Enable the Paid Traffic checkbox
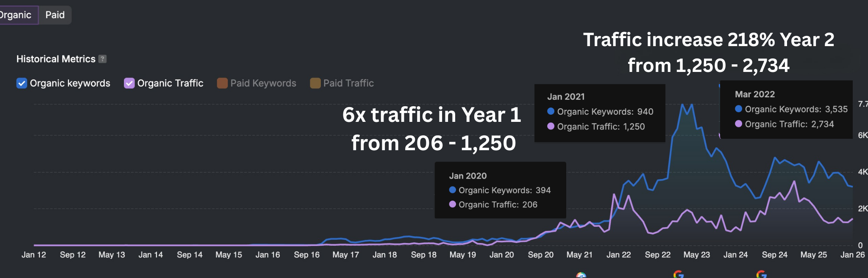 [315, 83]
